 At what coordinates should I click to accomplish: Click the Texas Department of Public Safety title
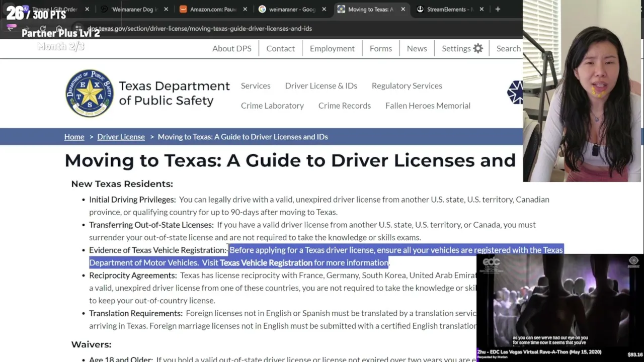pyautogui.click(x=174, y=93)
